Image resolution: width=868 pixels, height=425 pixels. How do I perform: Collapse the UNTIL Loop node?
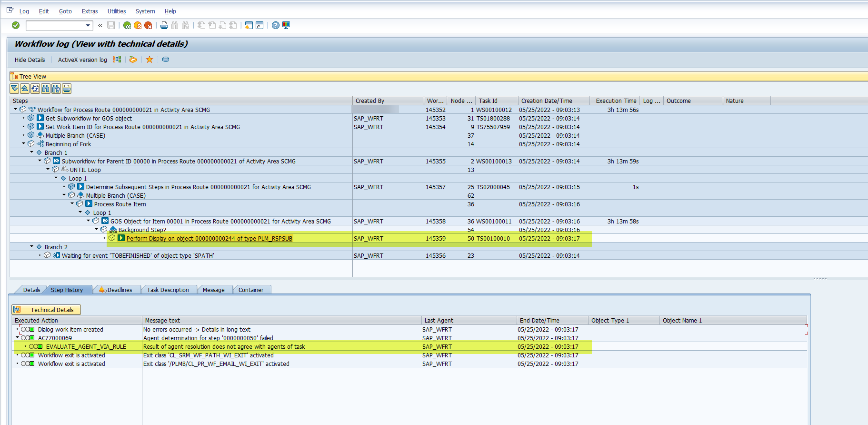(x=48, y=170)
